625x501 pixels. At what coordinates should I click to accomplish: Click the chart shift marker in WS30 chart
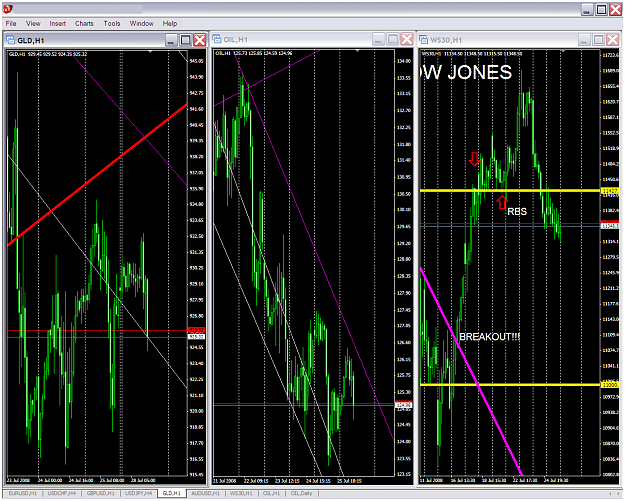pos(563,51)
